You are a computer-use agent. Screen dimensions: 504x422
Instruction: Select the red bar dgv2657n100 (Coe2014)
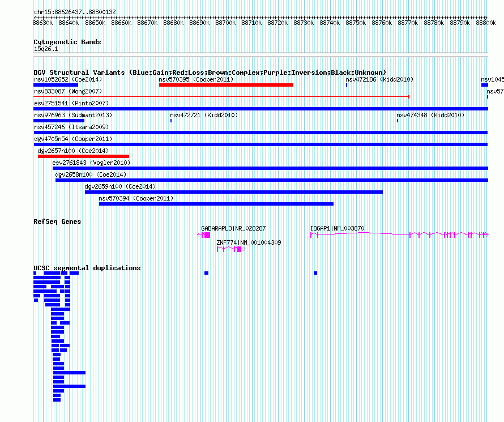coord(84,156)
